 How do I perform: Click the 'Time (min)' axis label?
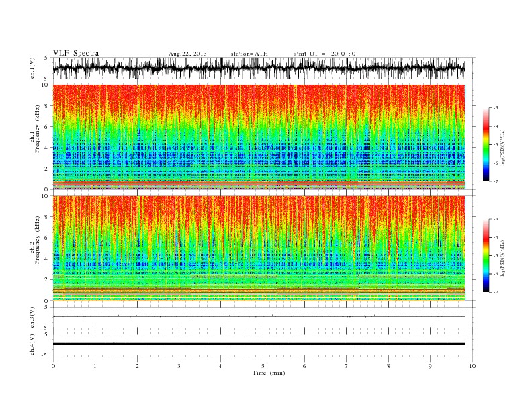[x=269, y=373]
